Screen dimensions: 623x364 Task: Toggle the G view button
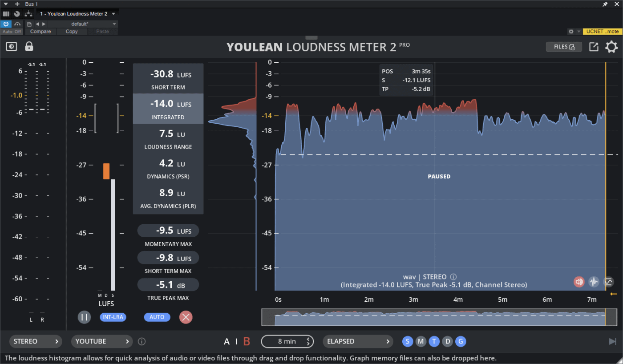coord(461,342)
